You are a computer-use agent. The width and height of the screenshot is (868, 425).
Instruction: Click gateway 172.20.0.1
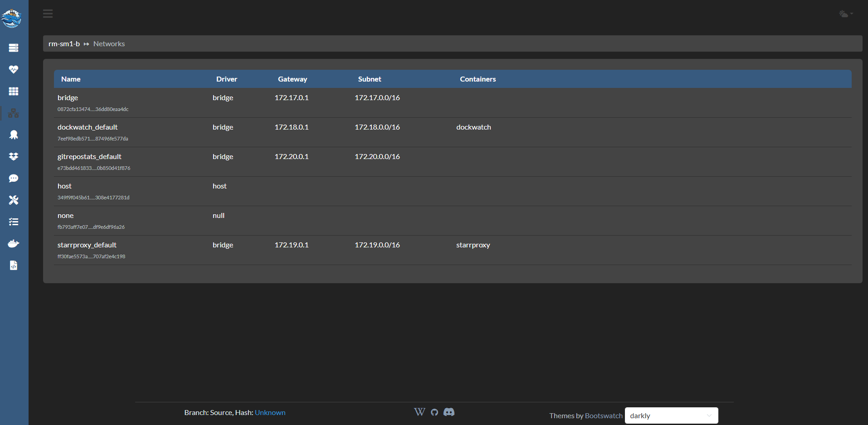click(x=292, y=156)
